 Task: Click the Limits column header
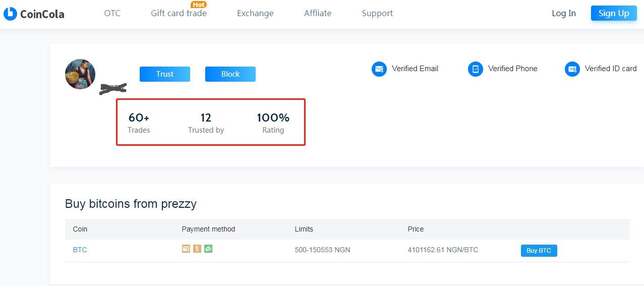[x=304, y=229]
